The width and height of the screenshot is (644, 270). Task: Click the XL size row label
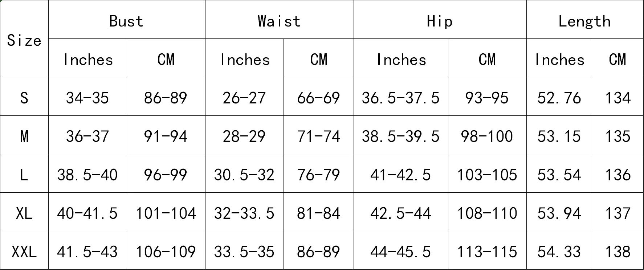[x=24, y=212]
